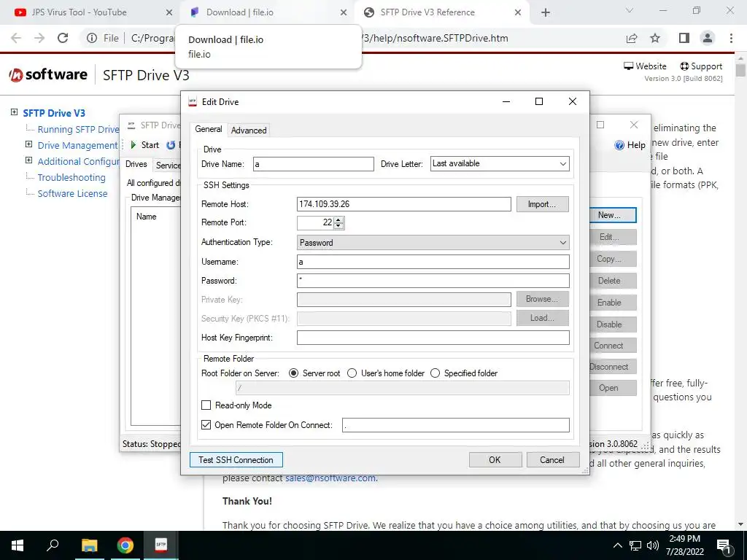Share this page using the share icon

pyautogui.click(x=632, y=38)
